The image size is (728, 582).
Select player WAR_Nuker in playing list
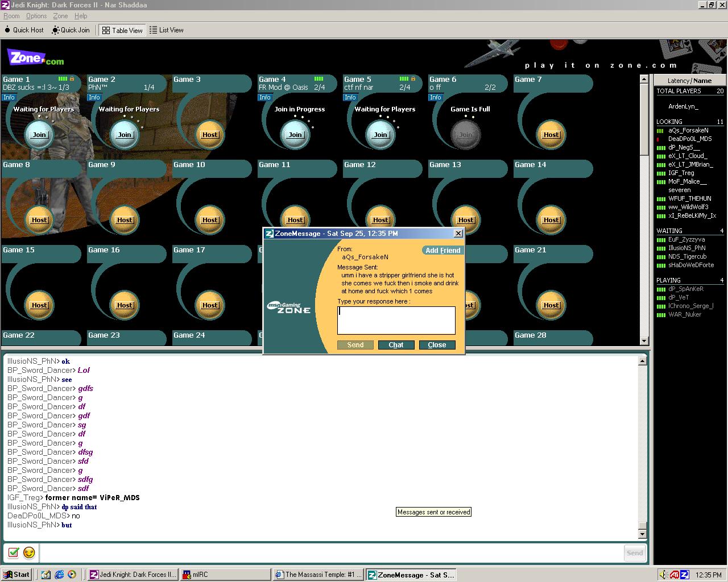tap(685, 314)
